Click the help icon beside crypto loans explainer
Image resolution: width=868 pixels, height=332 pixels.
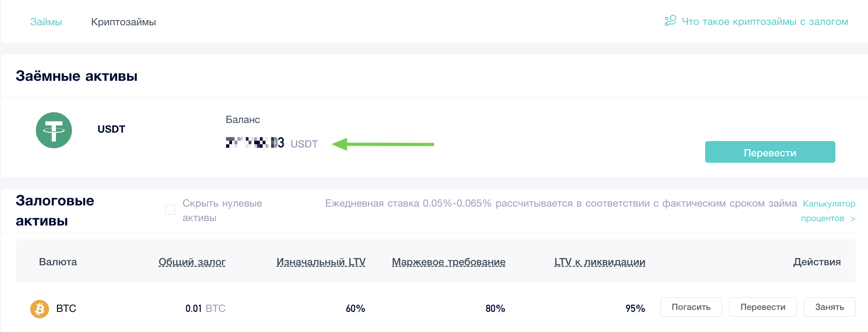click(670, 21)
